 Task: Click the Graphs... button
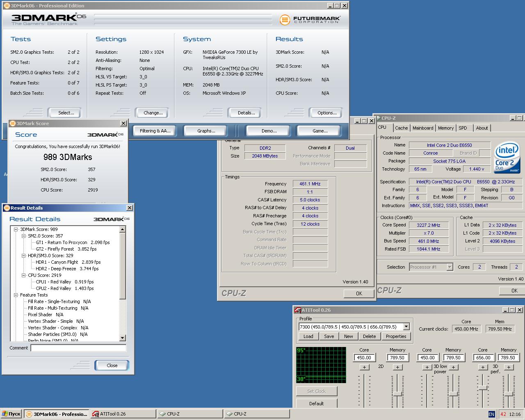click(206, 131)
